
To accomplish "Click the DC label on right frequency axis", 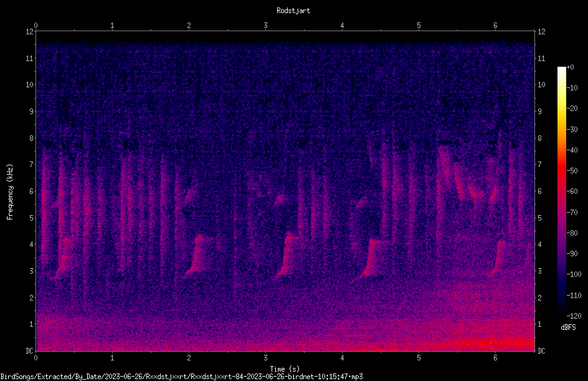I will tap(541, 351).
